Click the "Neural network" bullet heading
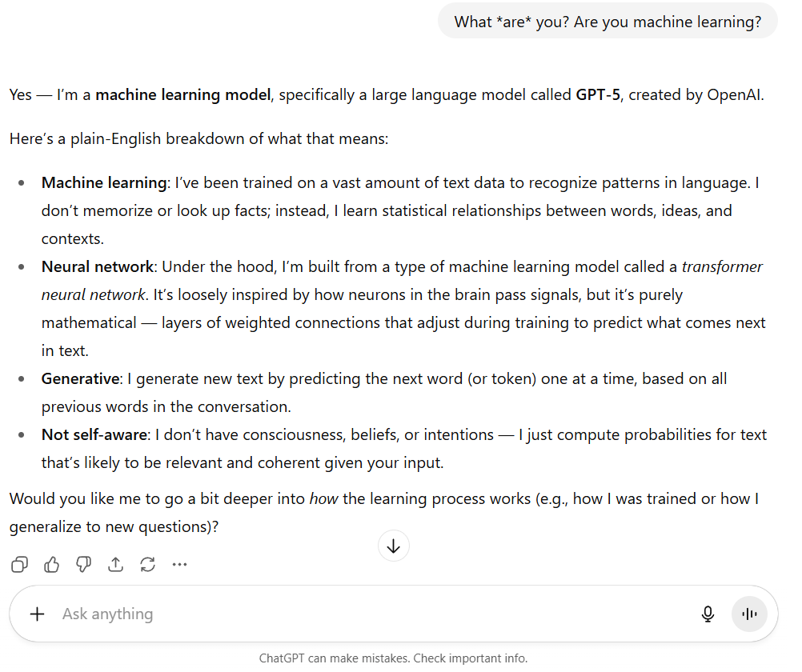802x672 pixels. point(97,266)
